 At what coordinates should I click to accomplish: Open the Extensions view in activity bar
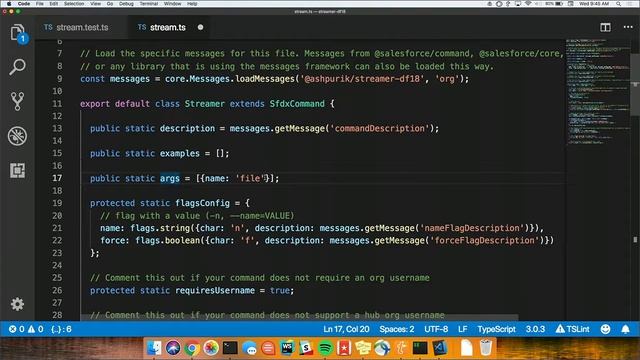pos(18,170)
